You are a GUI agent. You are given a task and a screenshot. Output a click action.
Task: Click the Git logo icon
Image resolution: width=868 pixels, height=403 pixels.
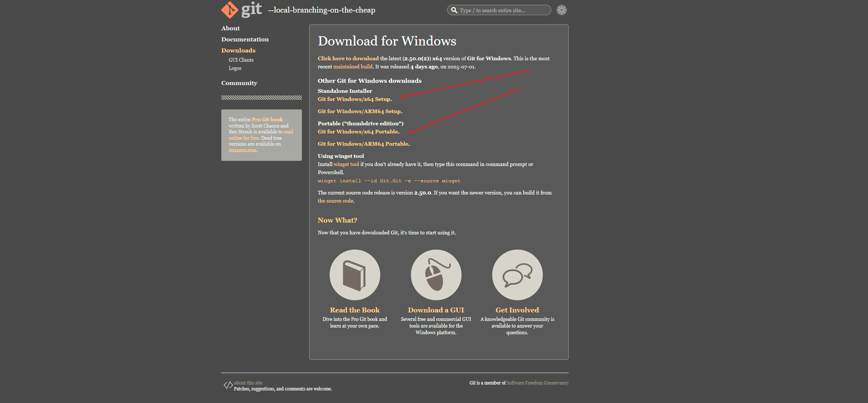click(230, 10)
